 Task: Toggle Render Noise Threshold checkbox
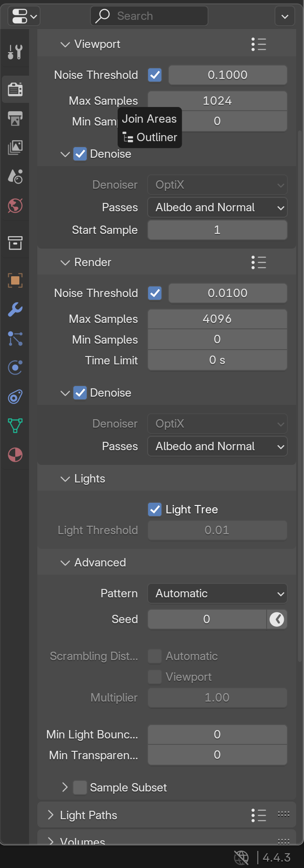(x=155, y=293)
